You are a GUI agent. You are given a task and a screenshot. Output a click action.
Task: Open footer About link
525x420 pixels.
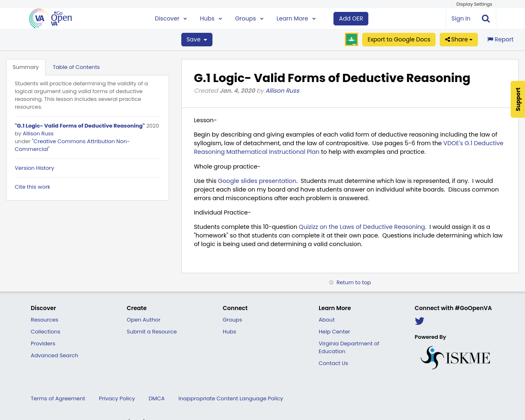(326, 320)
